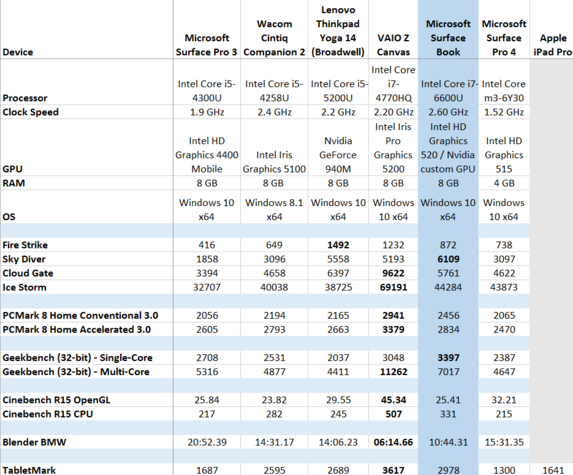Select the bold 507 Cinebench CPU score
This screenshot has height=475, width=573.
coord(393,414)
